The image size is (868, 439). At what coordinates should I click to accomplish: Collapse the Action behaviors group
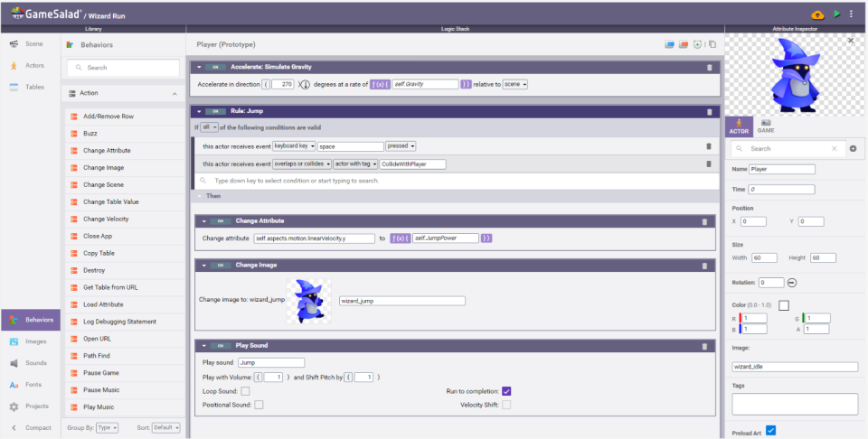coord(175,93)
